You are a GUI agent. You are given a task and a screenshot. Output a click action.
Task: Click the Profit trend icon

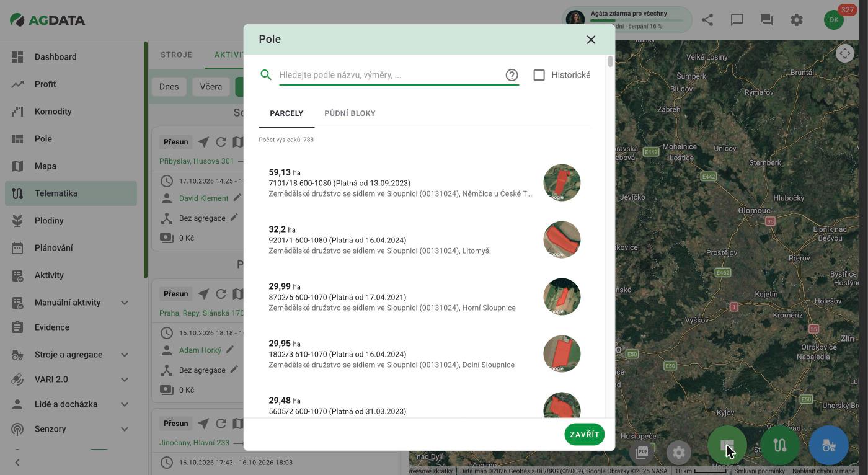(x=17, y=84)
